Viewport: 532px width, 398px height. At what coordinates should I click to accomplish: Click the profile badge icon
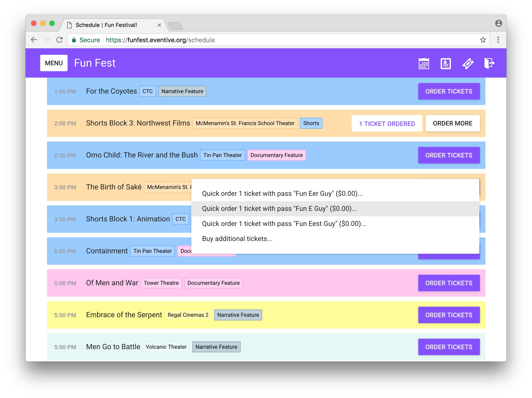[445, 64]
